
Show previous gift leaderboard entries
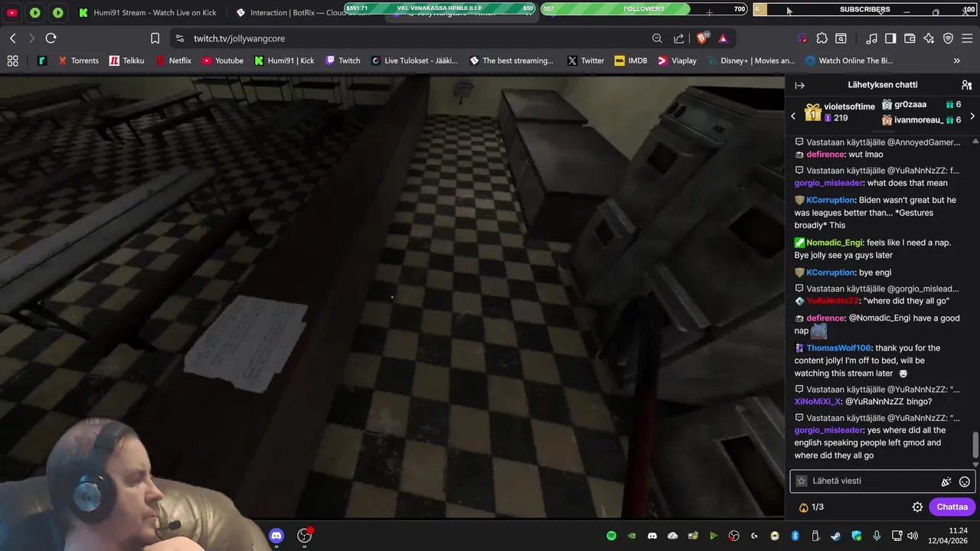click(793, 116)
